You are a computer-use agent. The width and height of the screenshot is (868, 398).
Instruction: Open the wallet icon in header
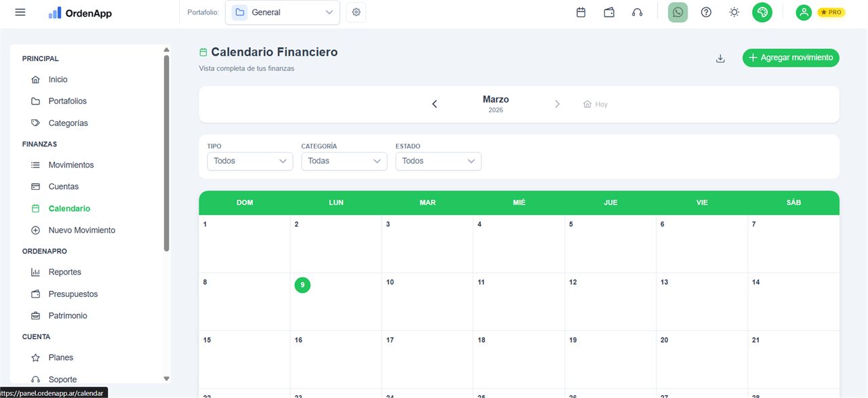(x=609, y=12)
